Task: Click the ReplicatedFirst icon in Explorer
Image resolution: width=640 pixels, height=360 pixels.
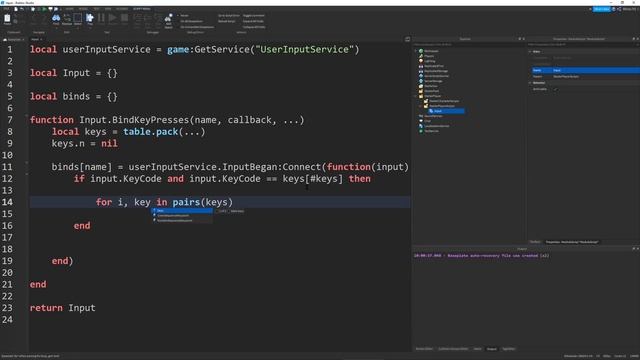Action: [421, 66]
